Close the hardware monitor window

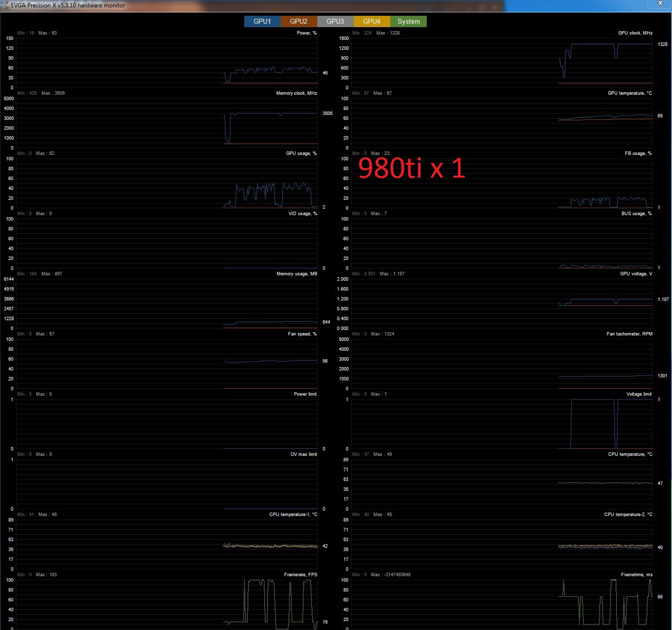660,3
